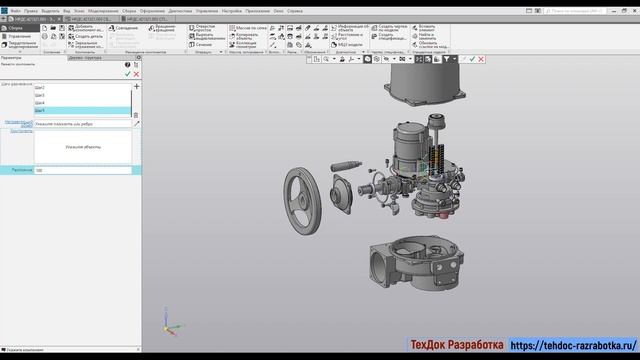Select highlighted Шаг5 in steps list
This screenshot has height=360, width=640.
(x=83, y=111)
